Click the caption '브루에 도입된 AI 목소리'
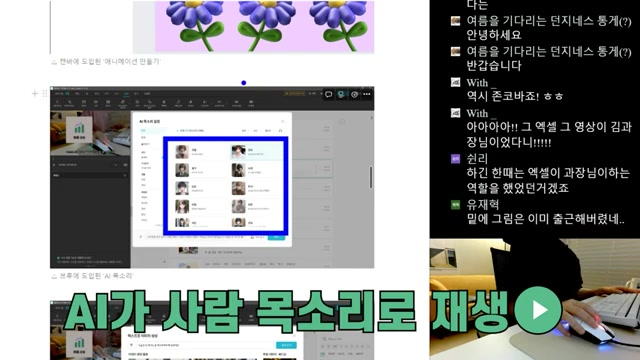Image resolution: width=640 pixels, height=360 pixels. coord(92,276)
